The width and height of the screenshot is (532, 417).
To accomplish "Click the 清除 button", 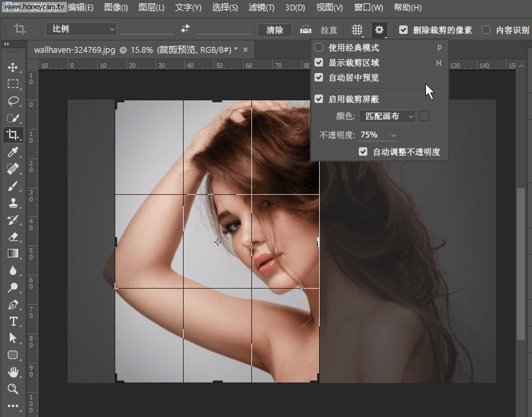I will pyautogui.click(x=275, y=30).
